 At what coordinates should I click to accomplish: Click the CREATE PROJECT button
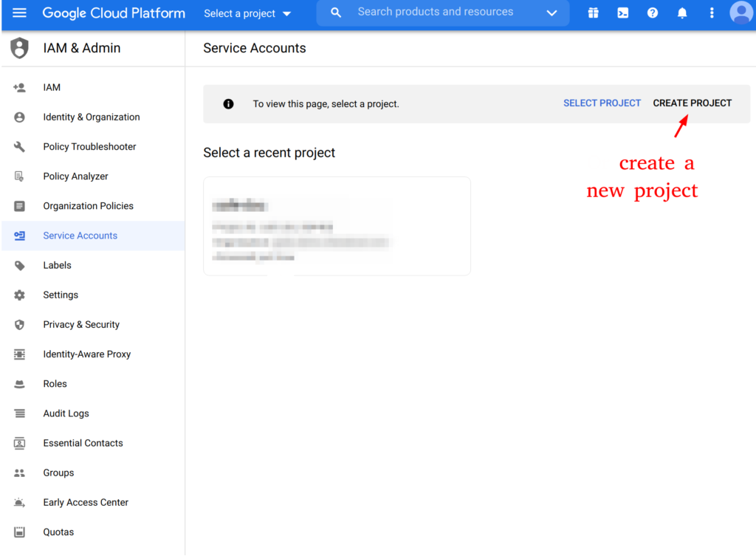[x=692, y=103]
